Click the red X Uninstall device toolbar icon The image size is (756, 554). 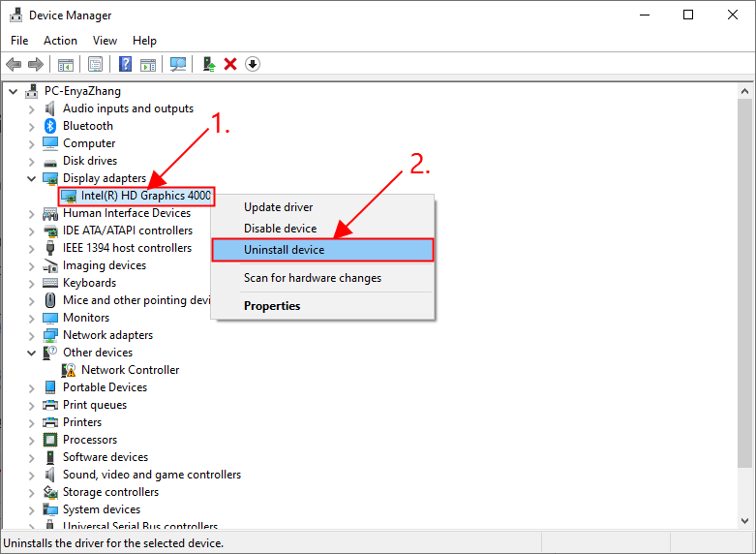pyautogui.click(x=230, y=64)
